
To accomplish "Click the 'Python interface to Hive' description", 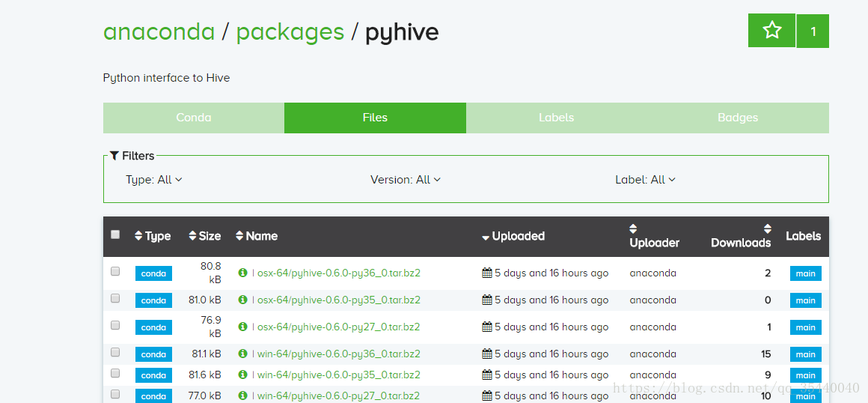I will click(166, 78).
